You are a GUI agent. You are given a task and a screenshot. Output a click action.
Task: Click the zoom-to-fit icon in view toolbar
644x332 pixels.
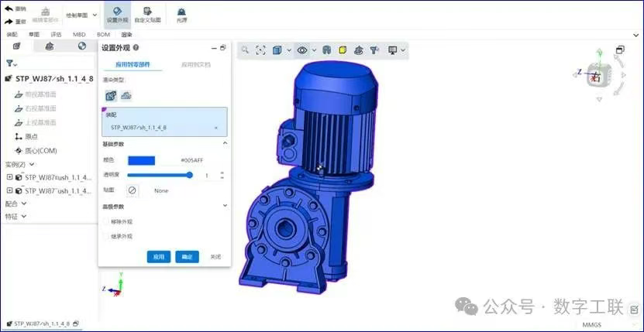[260, 50]
